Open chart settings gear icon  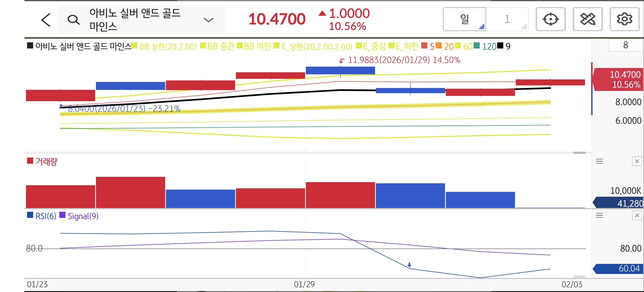pyautogui.click(x=624, y=19)
